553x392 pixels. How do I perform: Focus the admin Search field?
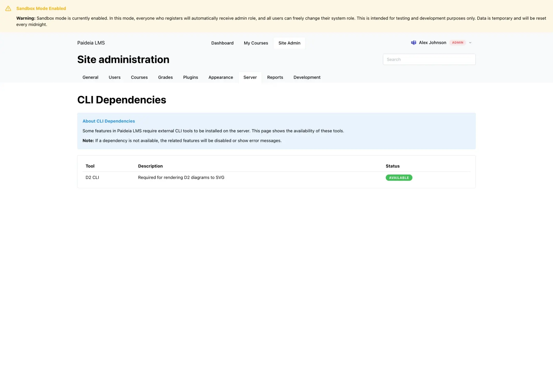click(x=429, y=59)
